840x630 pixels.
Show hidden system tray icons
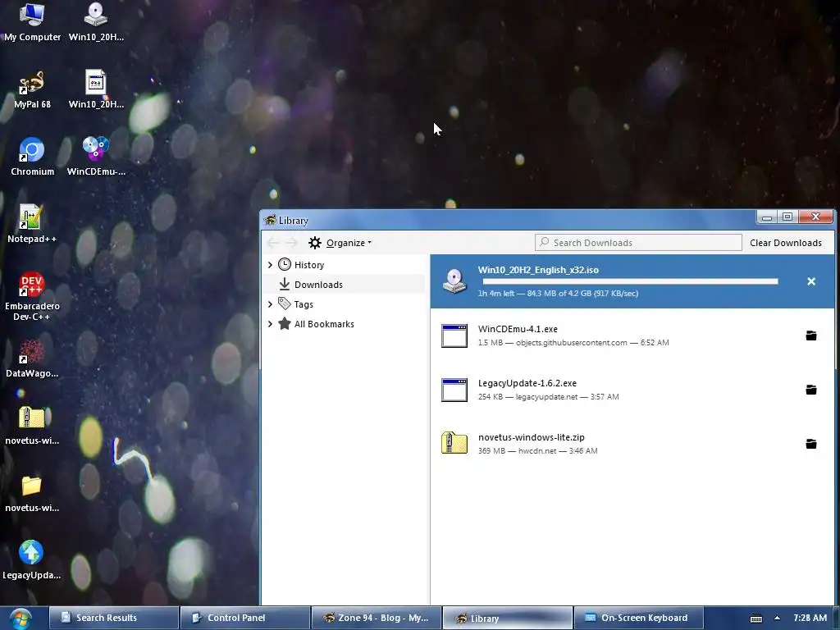(x=777, y=619)
